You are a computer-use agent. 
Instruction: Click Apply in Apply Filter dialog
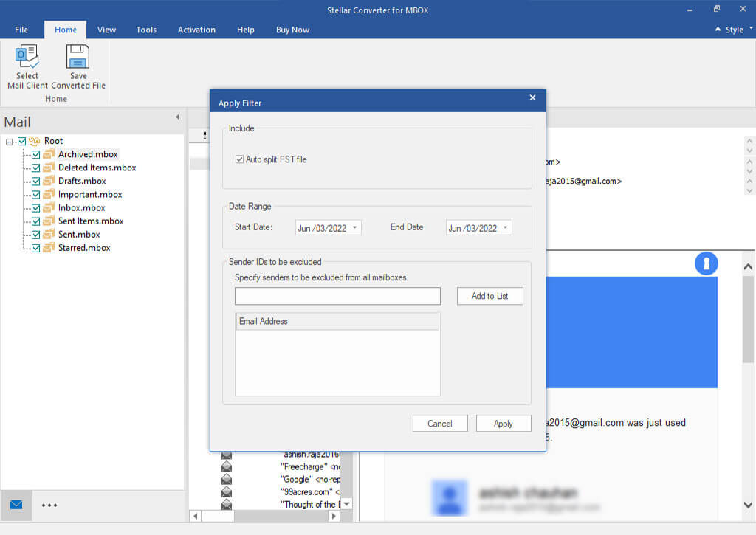click(x=504, y=423)
